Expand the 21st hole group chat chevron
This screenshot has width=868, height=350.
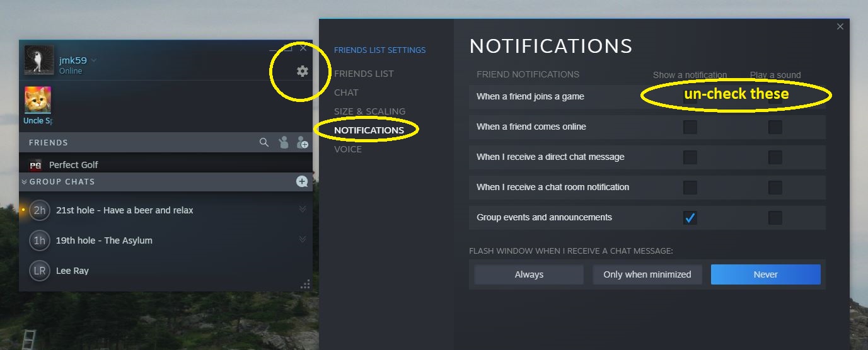[303, 210]
